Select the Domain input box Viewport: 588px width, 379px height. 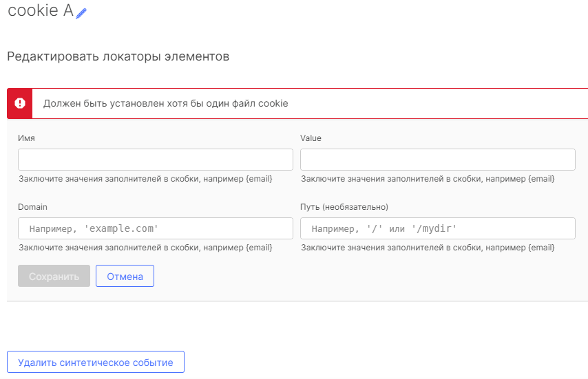(x=156, y=228)
